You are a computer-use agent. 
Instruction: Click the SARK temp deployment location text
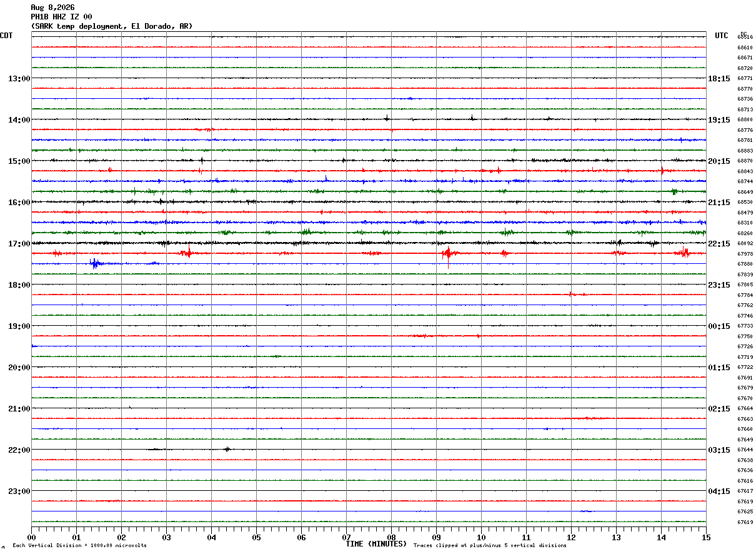[x=112, y=26]
